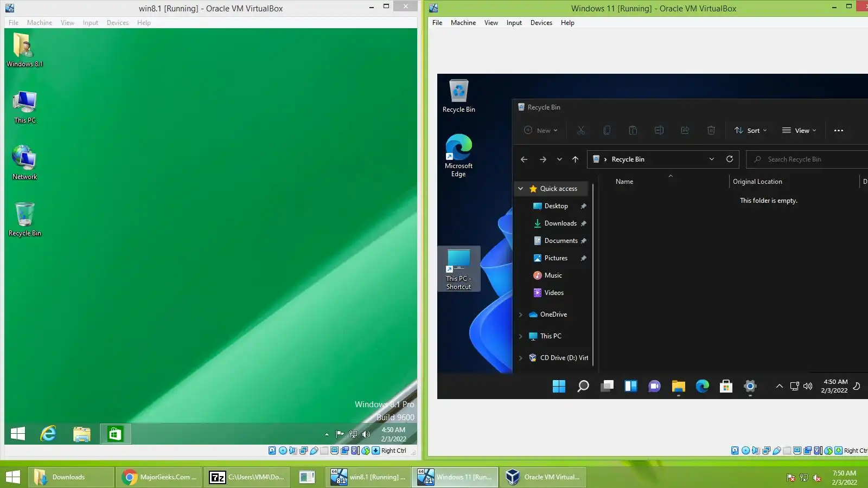Select This PC - Shortcut on Windows 11 desktop
The image size is (868, 488).
[458, 269]
